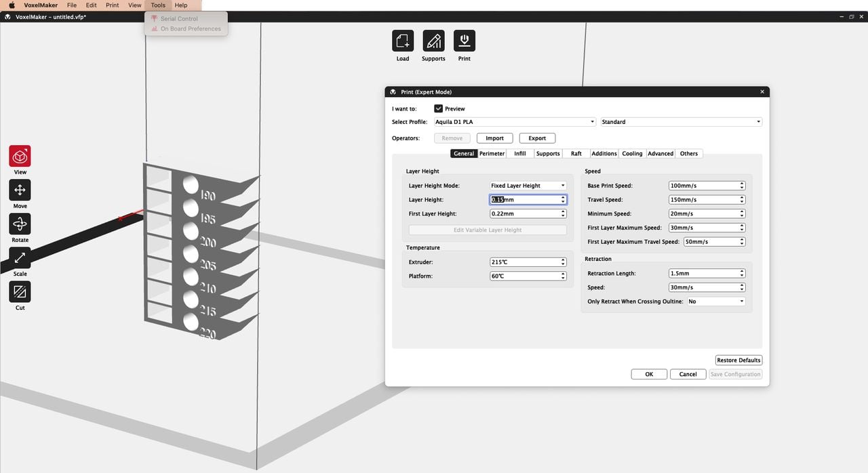The height and width of the screenshot is (473, 868).
Task: Select the Rotate tool
Action: click(x=20, y=224)
